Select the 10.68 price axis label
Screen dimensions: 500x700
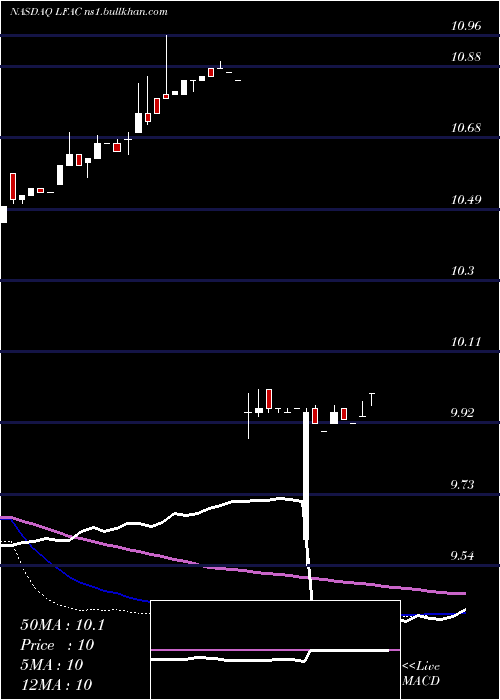pyautogui.click(x=466, y=128)
